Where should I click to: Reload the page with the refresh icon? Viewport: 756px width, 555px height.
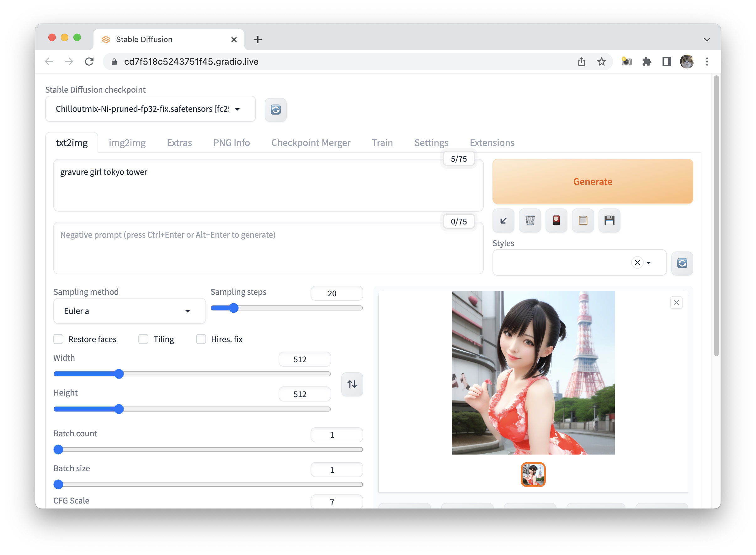pos(89,62)
